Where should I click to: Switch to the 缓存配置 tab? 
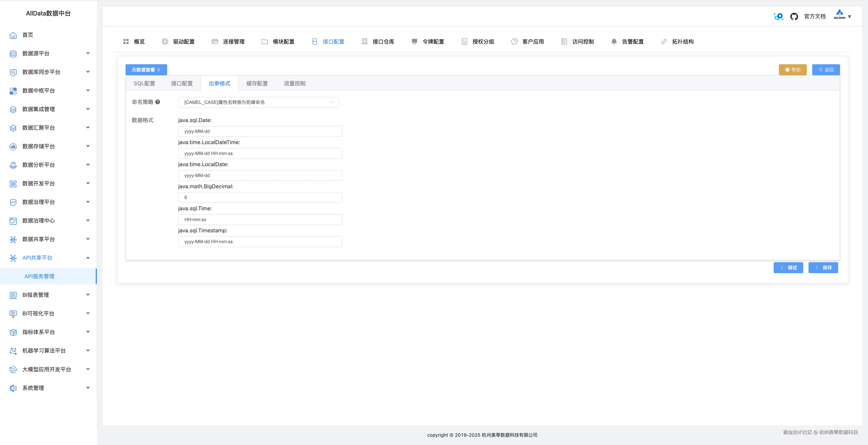click(x=257, y=83)
